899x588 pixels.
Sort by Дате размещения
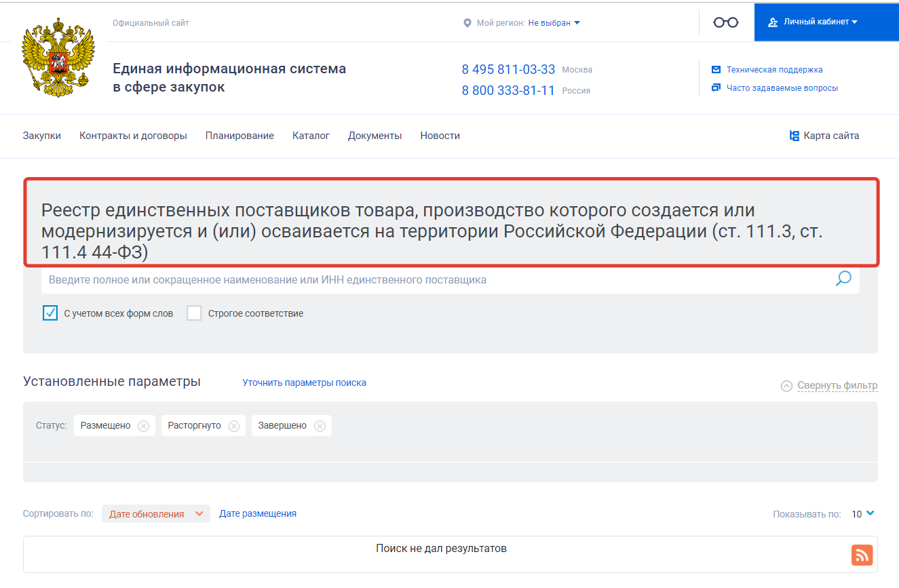tap(258, 513)
